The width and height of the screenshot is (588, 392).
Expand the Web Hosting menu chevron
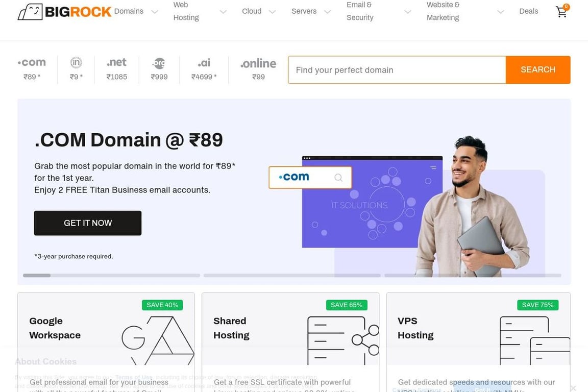pos(223,12)
